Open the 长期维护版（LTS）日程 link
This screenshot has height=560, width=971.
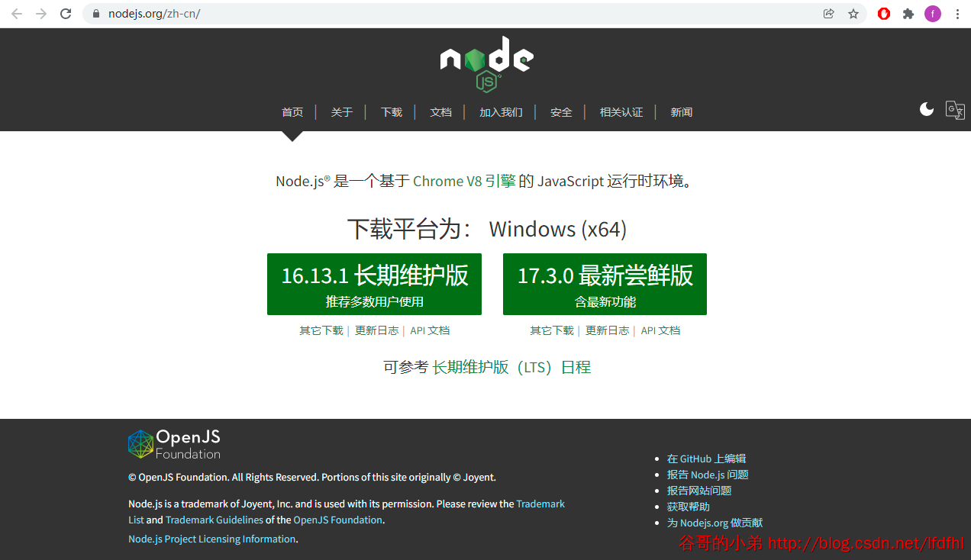(511, 367)
